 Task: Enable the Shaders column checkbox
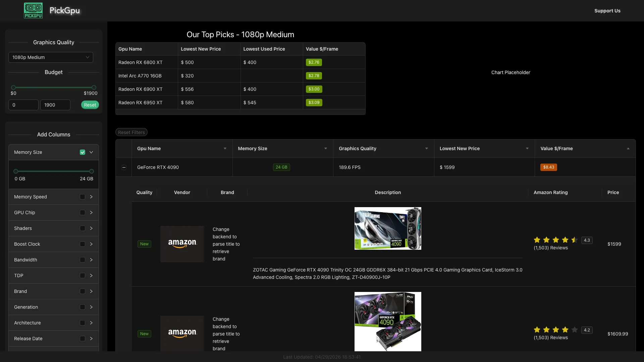[83, 228]
